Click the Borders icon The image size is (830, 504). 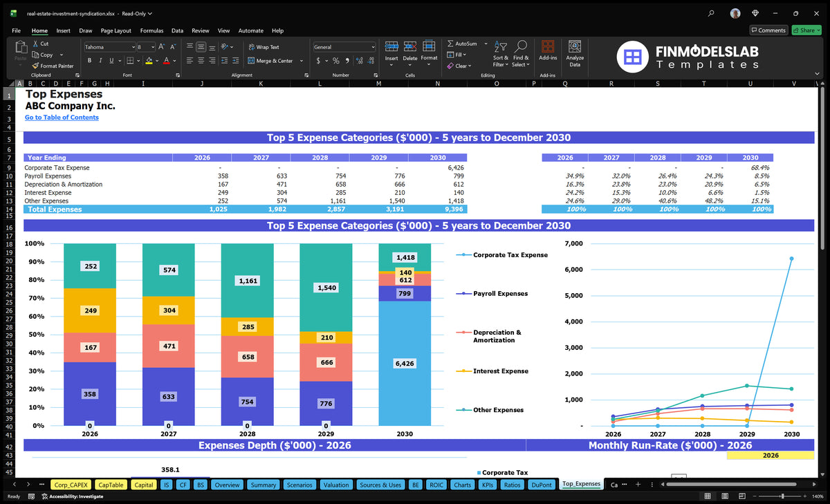pos(131,61)
